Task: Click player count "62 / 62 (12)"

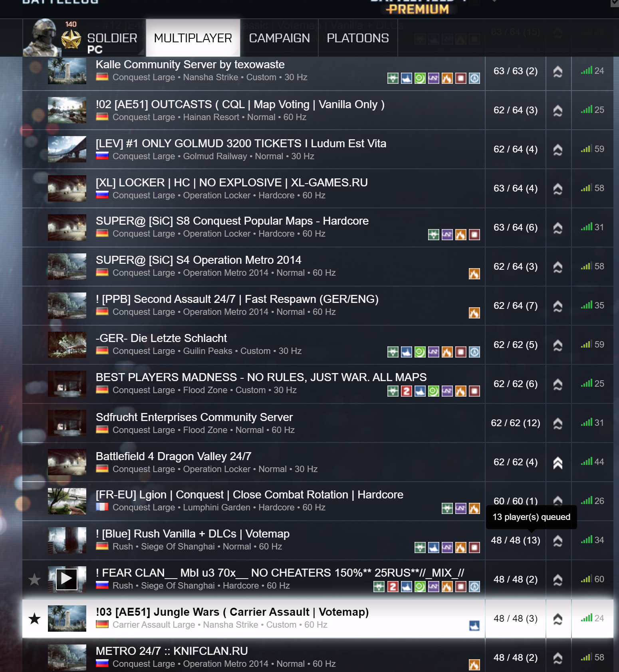Action: click(516, 423)
